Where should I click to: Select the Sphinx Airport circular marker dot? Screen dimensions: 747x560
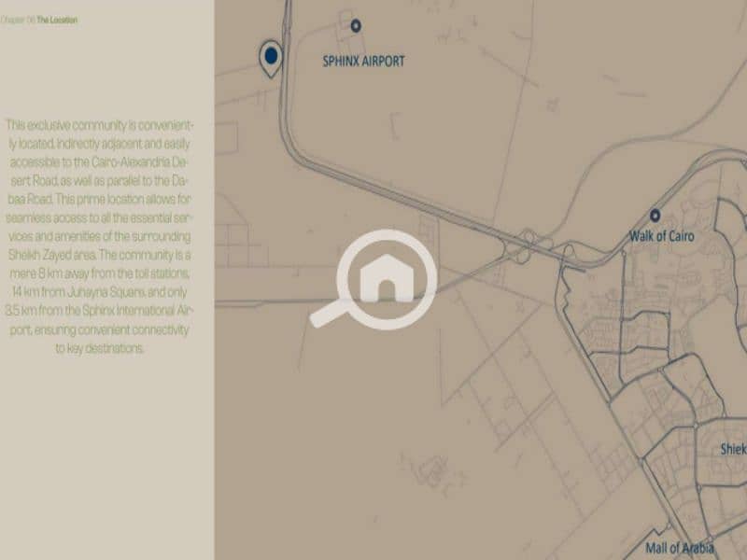[356, 26]
